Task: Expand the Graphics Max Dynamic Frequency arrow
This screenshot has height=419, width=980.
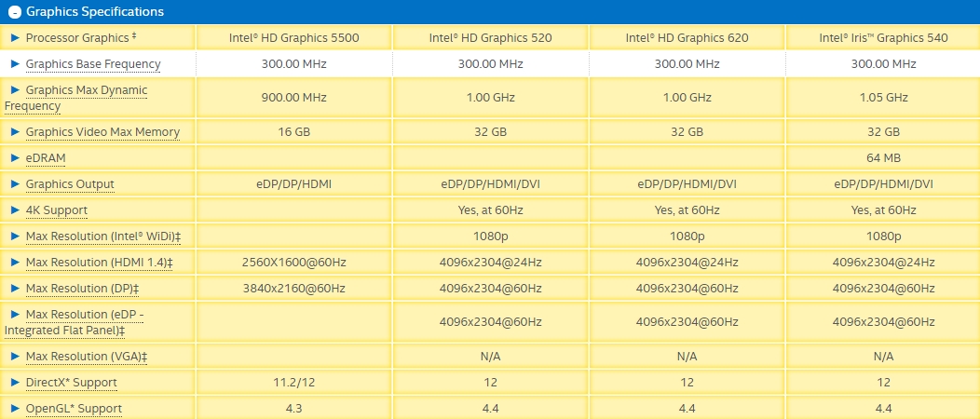Action: (x=16, y=90)
